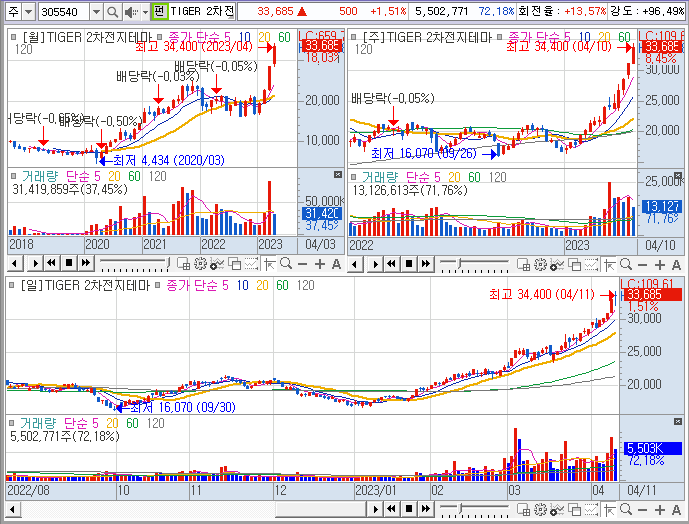Toggle the crosshair cursor on the monthly chart

270,264
